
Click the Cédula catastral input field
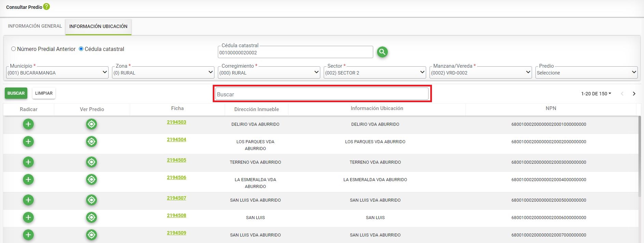pos(295,52)
